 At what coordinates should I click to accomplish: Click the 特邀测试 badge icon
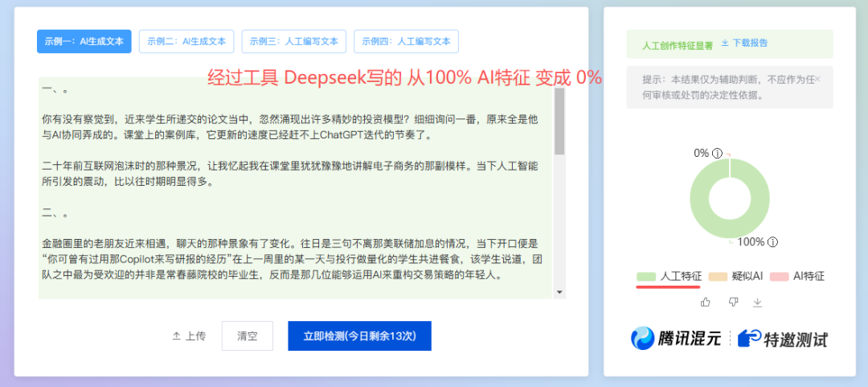pos(749,338)
